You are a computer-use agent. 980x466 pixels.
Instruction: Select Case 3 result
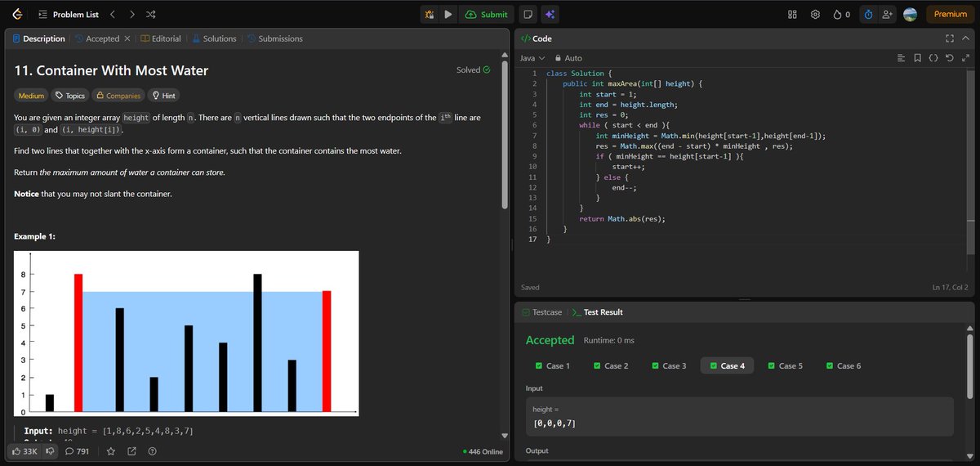(669, 365)
